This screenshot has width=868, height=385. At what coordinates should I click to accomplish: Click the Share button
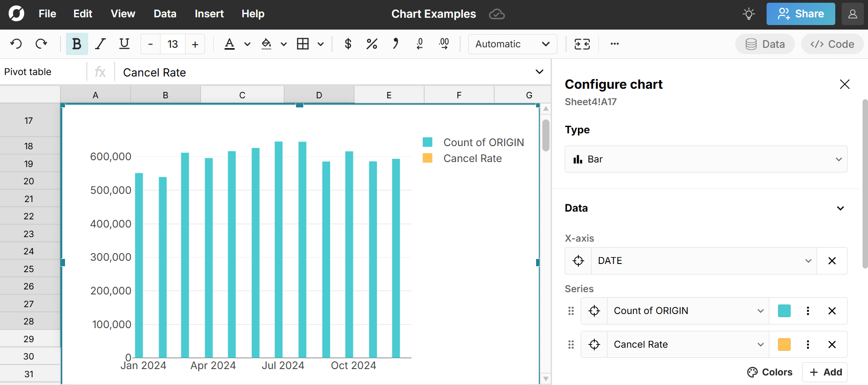click(x=800, y=14)
